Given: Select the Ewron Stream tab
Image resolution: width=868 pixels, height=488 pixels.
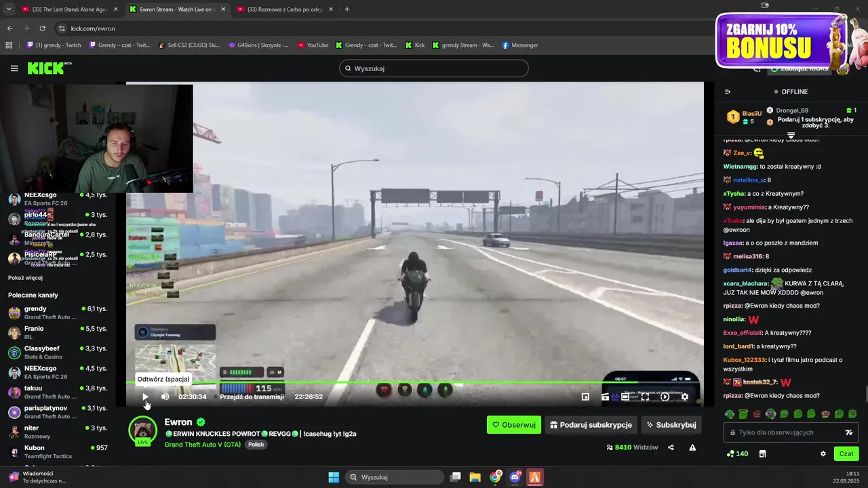Looking at the screenshot, I should tap(177, 9).
